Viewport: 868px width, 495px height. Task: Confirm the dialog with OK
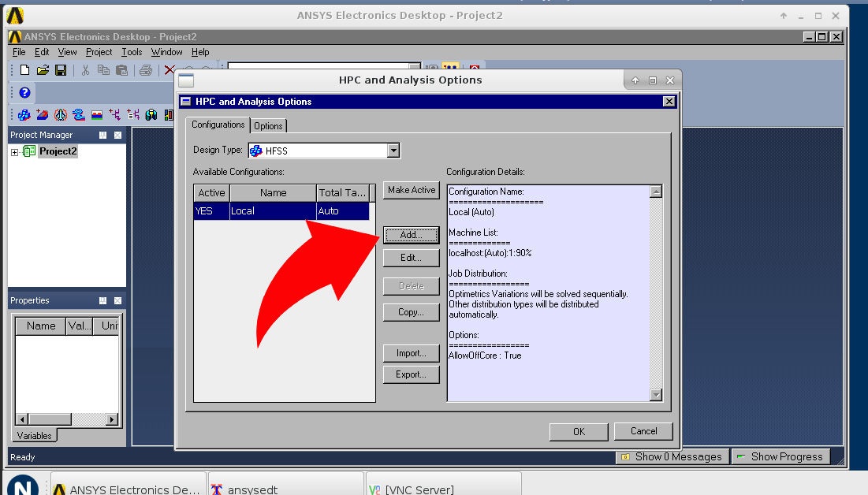click(x=579, y=432)
